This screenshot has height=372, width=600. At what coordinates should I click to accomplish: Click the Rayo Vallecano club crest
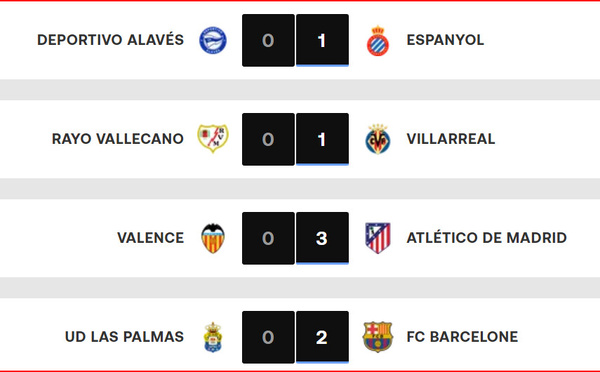pos(213,139)
